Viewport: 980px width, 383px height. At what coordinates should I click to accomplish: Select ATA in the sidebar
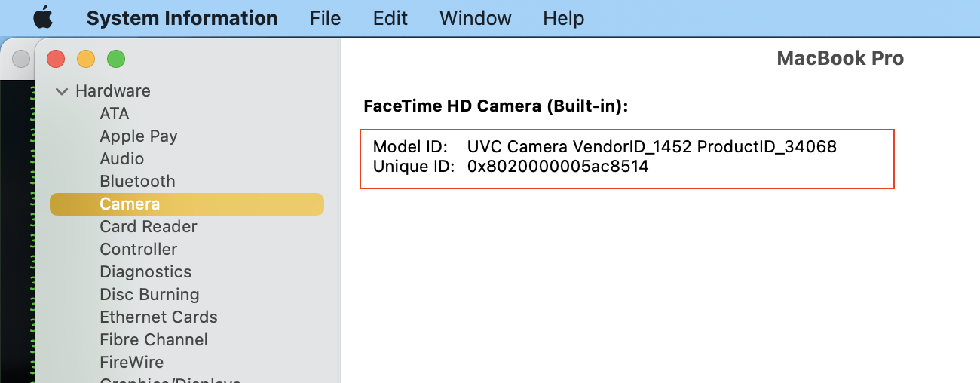(115, 114)
